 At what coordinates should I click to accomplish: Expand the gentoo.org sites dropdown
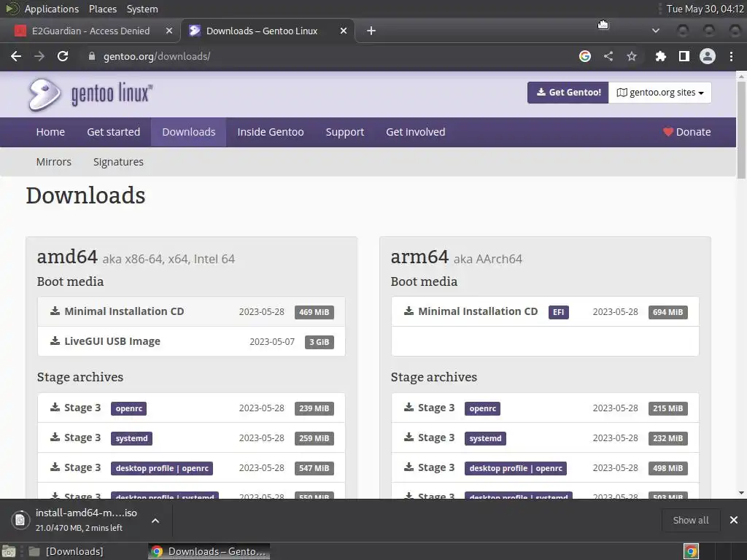[x=659, y=93]
